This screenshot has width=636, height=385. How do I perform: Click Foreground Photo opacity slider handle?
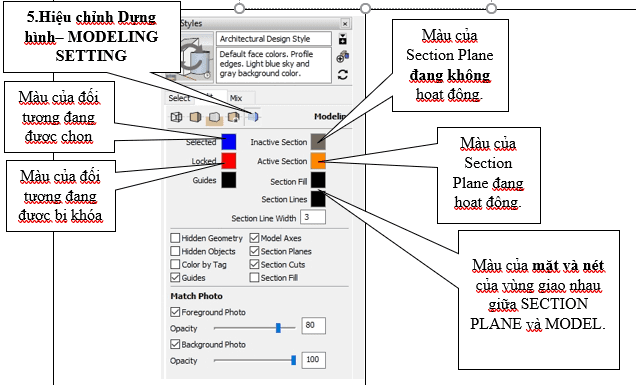(278, 328)
